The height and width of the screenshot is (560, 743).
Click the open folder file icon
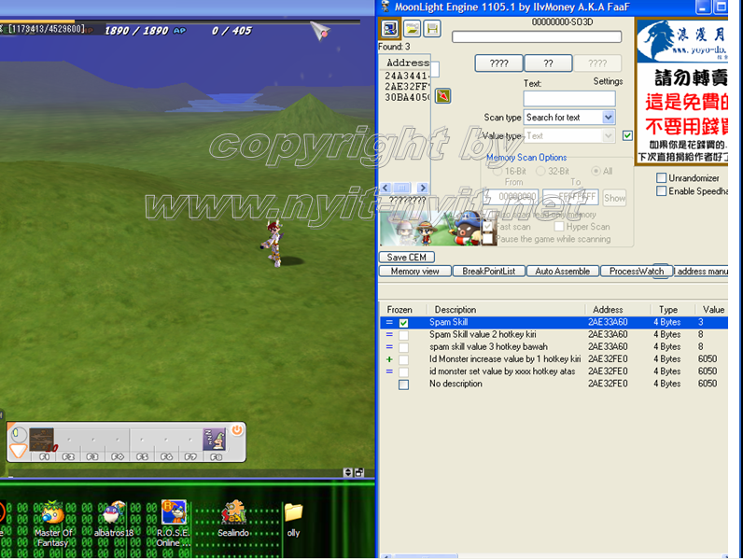pos(412,29)
